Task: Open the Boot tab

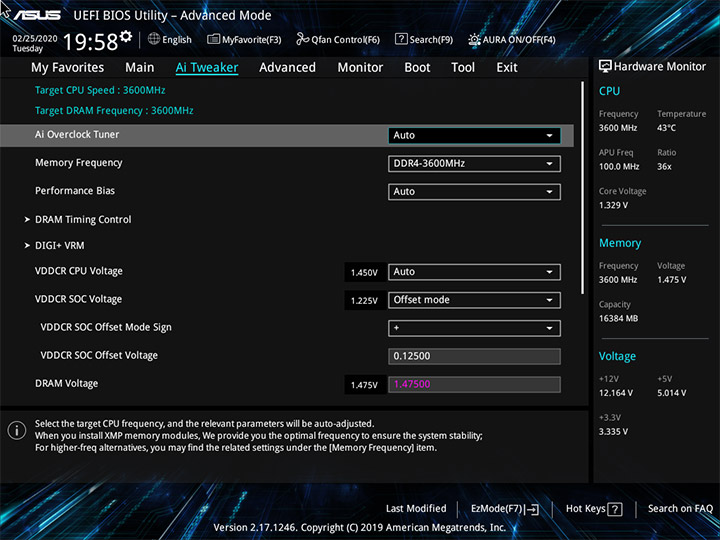Action: pyautogui.click(x=417, y=68)
